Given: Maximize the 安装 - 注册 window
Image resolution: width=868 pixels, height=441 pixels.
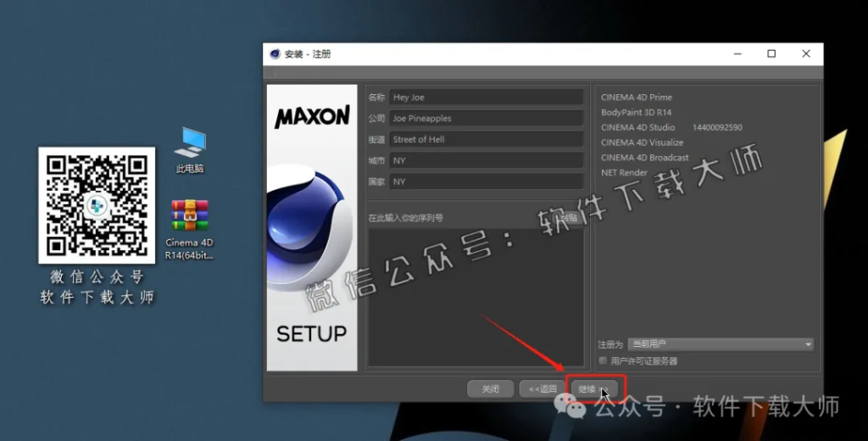Looking at the screenshot, I should 771,53.
